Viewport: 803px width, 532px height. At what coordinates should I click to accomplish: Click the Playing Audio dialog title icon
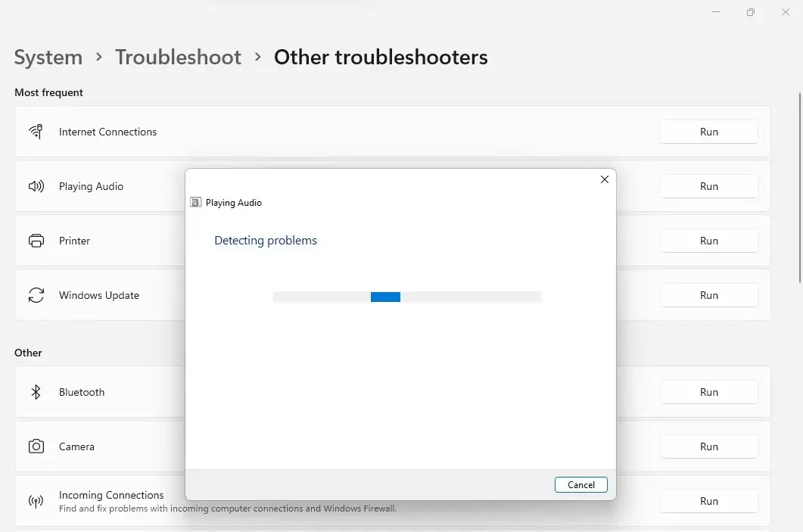195,202
